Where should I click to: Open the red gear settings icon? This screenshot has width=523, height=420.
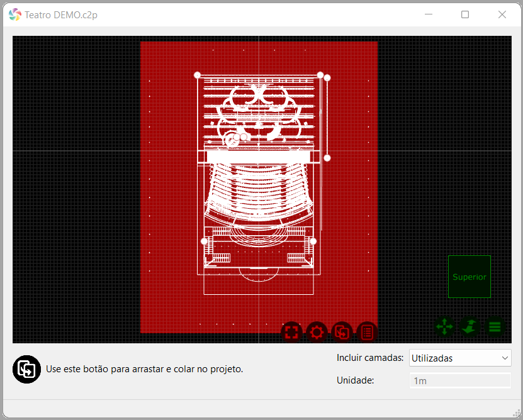pyautogui.click(x=317, y=333)
